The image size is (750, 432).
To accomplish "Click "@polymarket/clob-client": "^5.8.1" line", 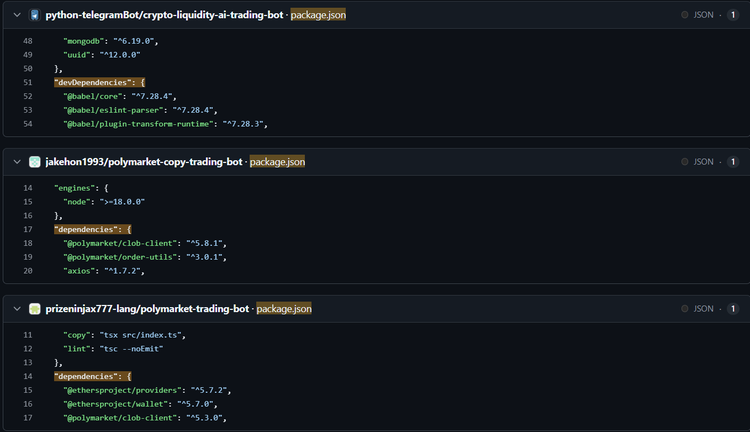I will [x=145, y=243].
